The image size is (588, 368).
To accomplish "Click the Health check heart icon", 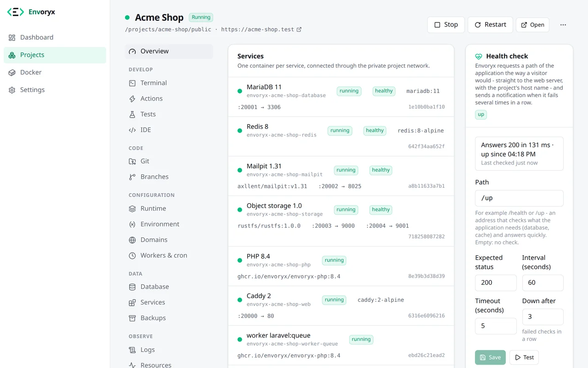I will (479, 56).
